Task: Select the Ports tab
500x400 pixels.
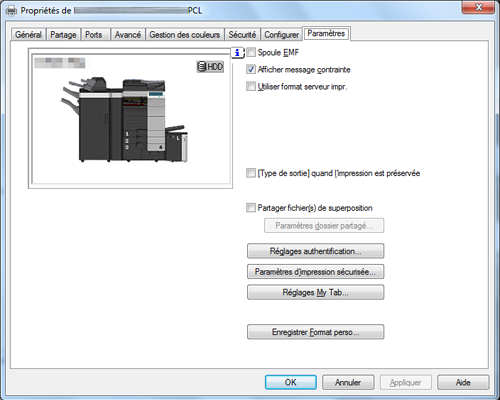Action: coord(94,35)
